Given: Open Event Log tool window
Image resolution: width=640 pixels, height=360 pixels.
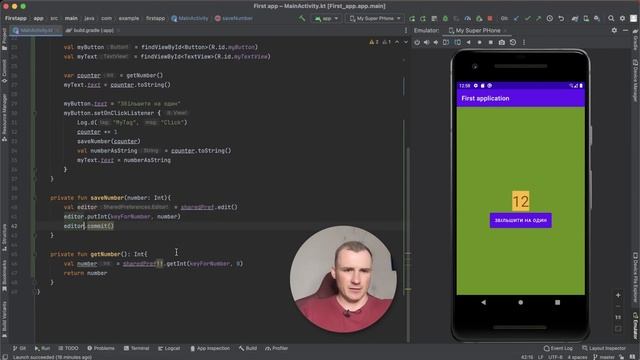Looking at the screenshot, I should [558, 348].
